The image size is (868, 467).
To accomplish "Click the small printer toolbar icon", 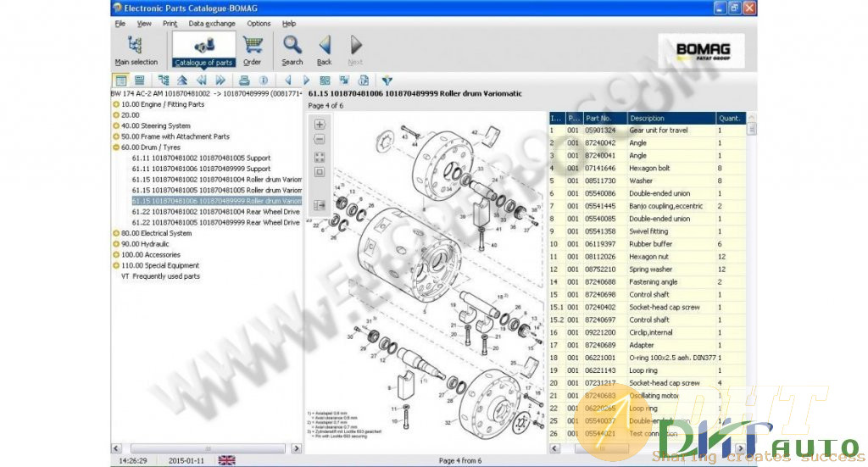I will click(244, 81).
